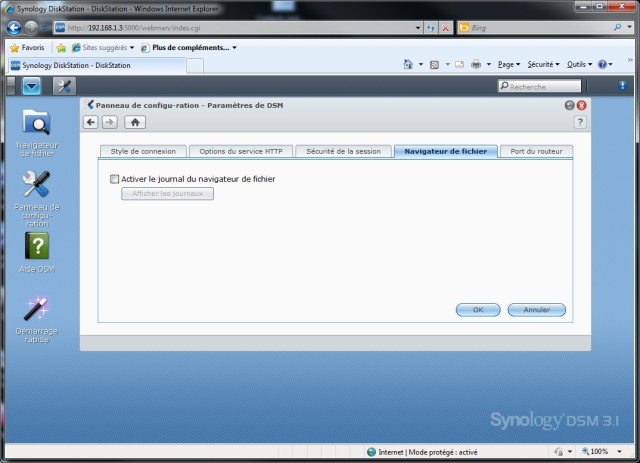
Task: Open Panneau de configuration desktop icon
Action: (x=36, y=185)
